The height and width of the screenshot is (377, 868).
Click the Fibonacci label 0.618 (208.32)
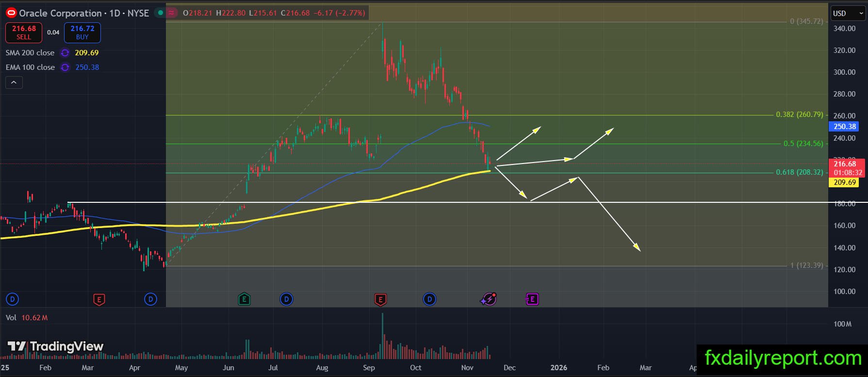800,172
